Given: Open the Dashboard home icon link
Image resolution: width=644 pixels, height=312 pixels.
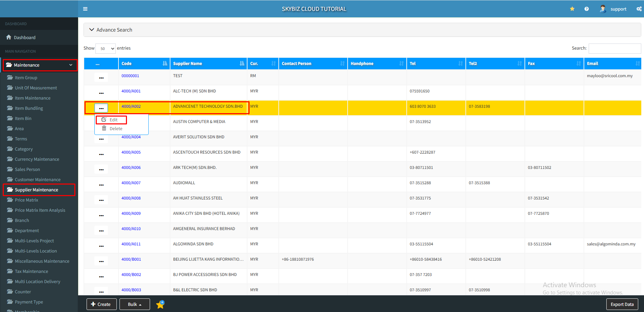Looking at the screenshot, I should (9, 37).
